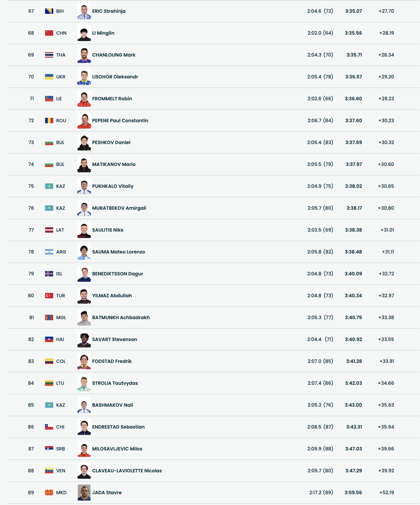This screenshot has height=505, width=420.
Task: Click the Chile flag icon beside CHI
Action: click(49, 427)
